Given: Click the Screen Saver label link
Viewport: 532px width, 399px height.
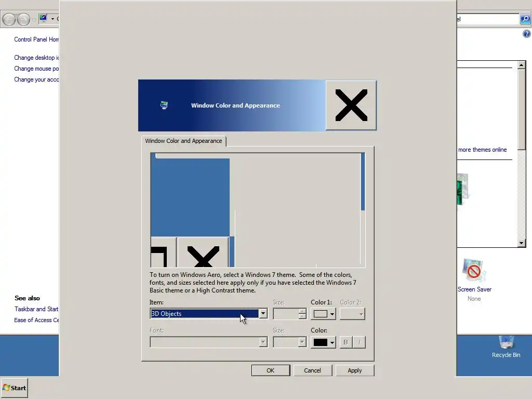Looking at the screenshot, I should click(x=474, y=289).
